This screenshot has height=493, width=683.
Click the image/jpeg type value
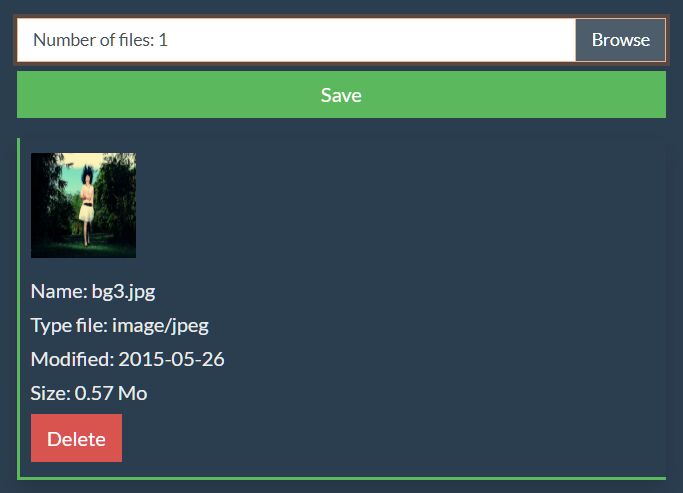click(x=160, y=326)
